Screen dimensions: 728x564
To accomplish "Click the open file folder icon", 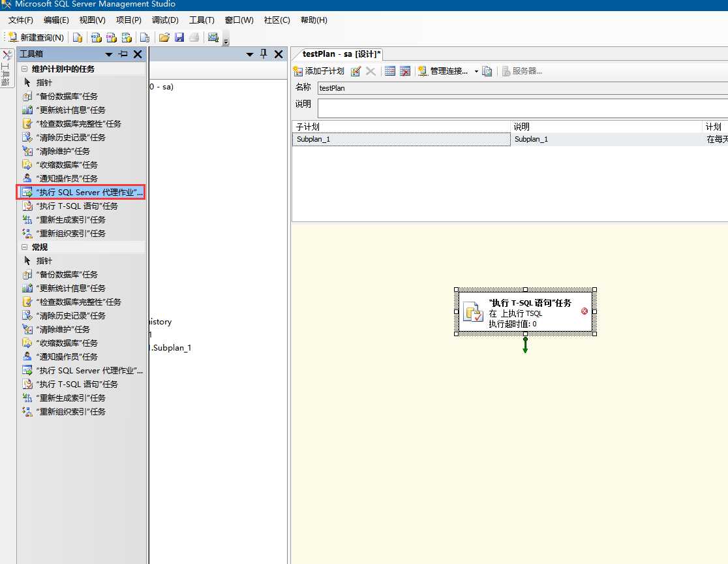I will click(x=164, y=38).
